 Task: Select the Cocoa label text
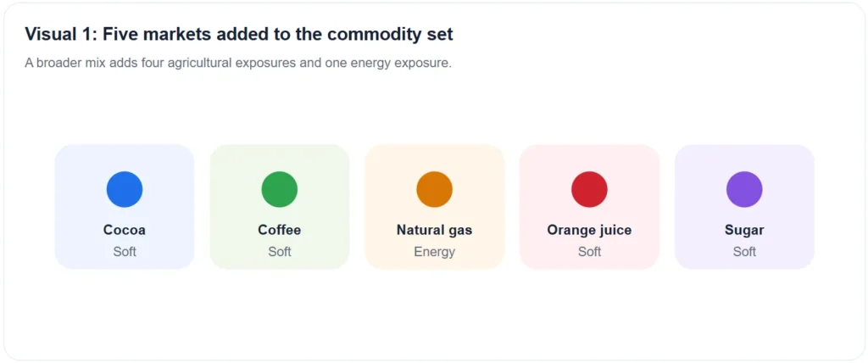[125, 230]
